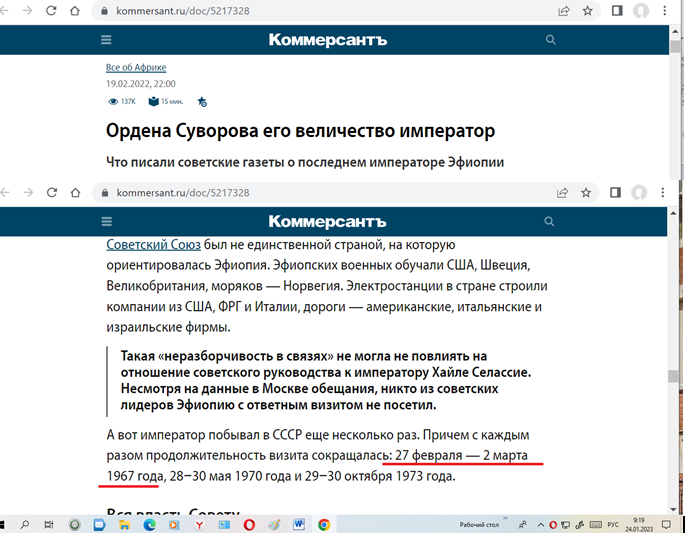This screenshot has width=687, height=533.
Task: Switch to Word from taskbar
Action: [x=299, y=524]
